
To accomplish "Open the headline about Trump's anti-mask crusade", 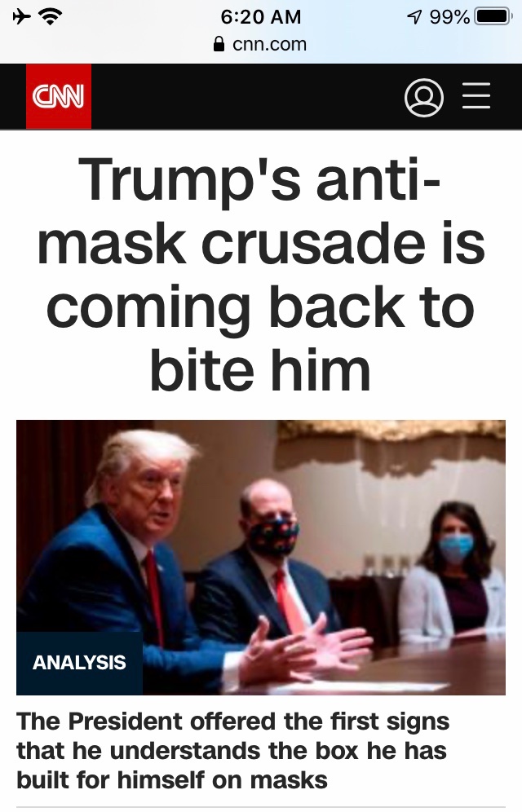I will tap(260, 274).
